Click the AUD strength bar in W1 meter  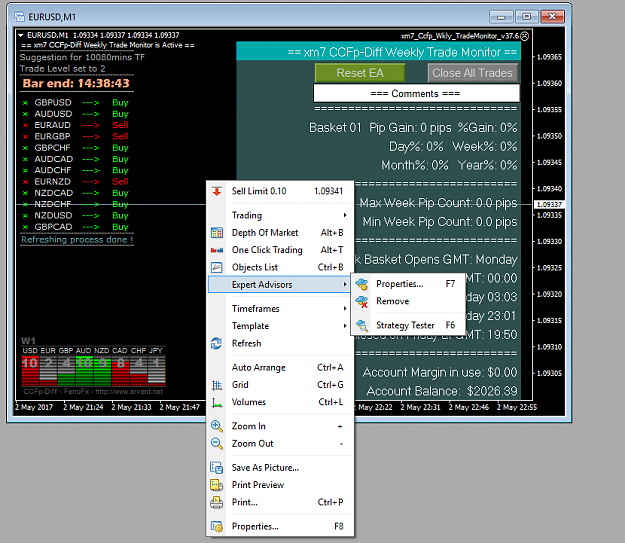[x=84, y=370]
